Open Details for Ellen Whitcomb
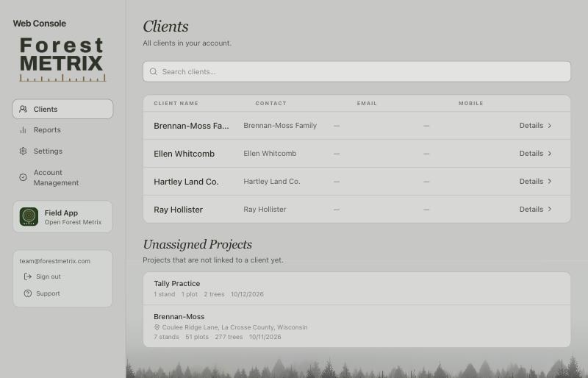Screen dimensions: 588x378 click(x=535, y=153)
